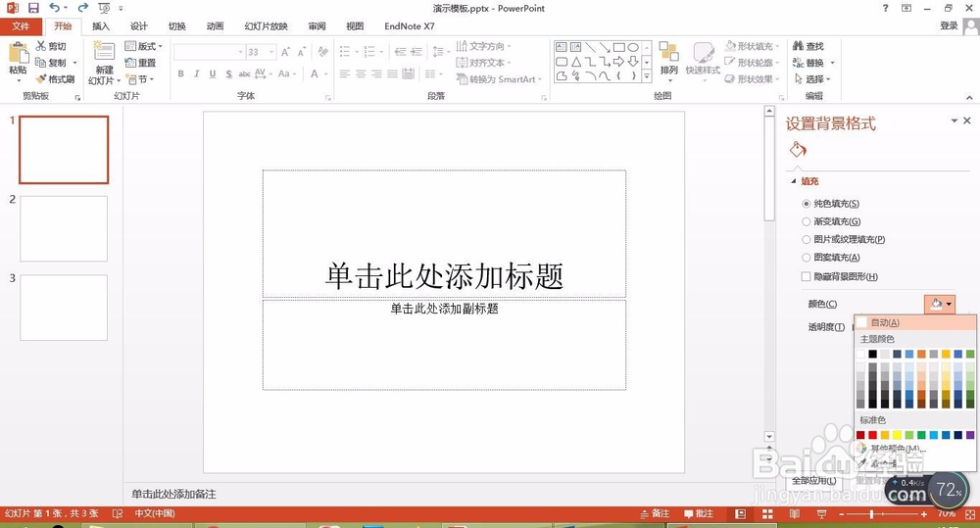Choose 自动 automatic color
This screenshot has height=528, width=980.
pos(915,322)
